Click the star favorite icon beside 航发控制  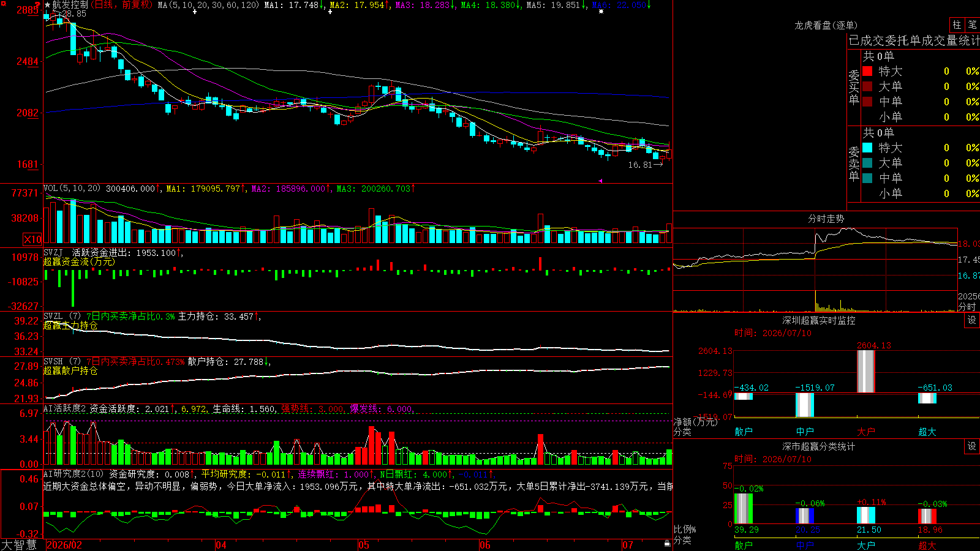(x=48, y=5)
